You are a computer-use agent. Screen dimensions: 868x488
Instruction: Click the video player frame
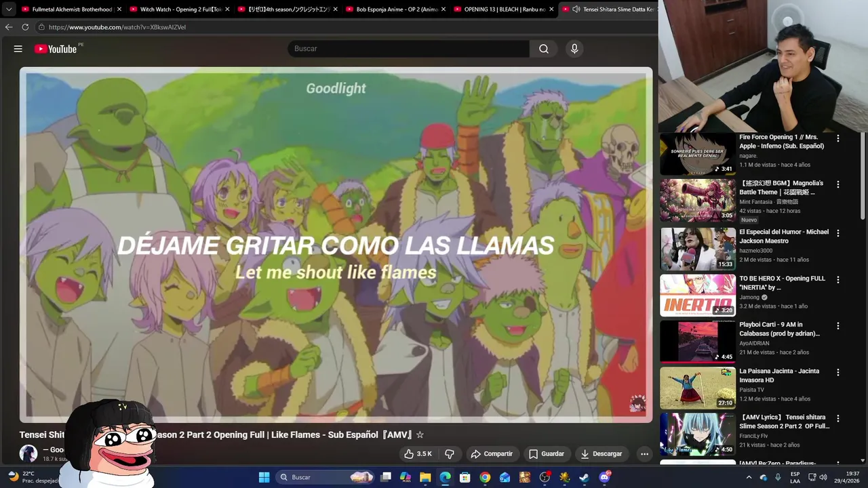click(336, 245)
